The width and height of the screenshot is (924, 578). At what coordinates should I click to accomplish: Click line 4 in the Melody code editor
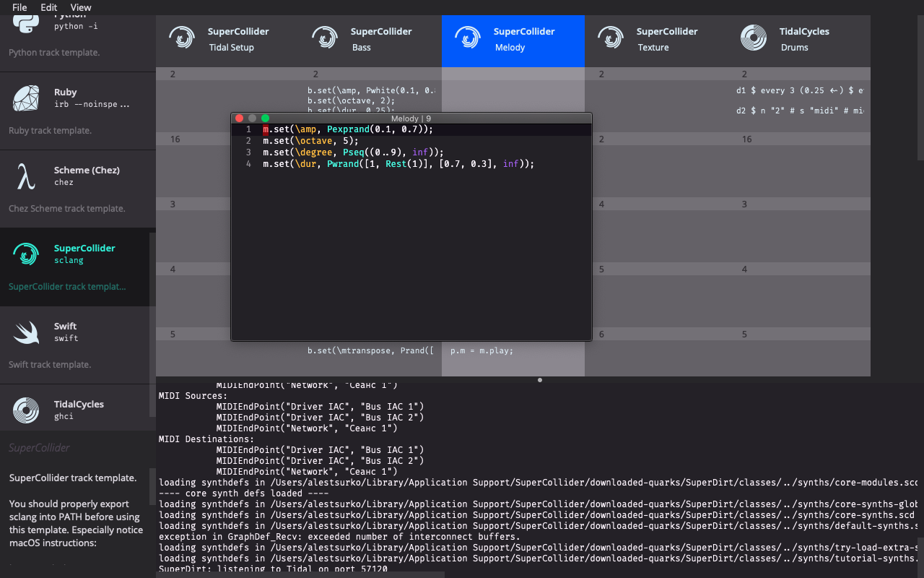click(397, 163)
